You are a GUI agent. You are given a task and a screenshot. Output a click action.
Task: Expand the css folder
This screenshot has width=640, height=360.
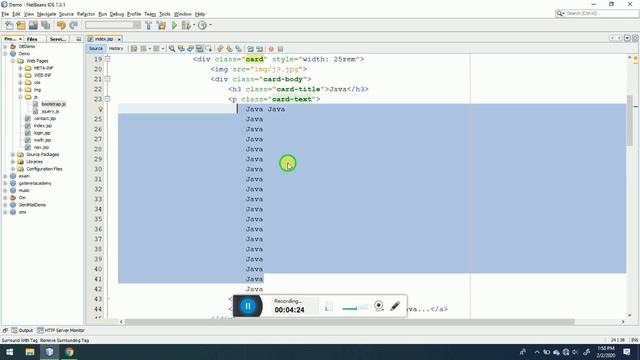coord(20,82)
